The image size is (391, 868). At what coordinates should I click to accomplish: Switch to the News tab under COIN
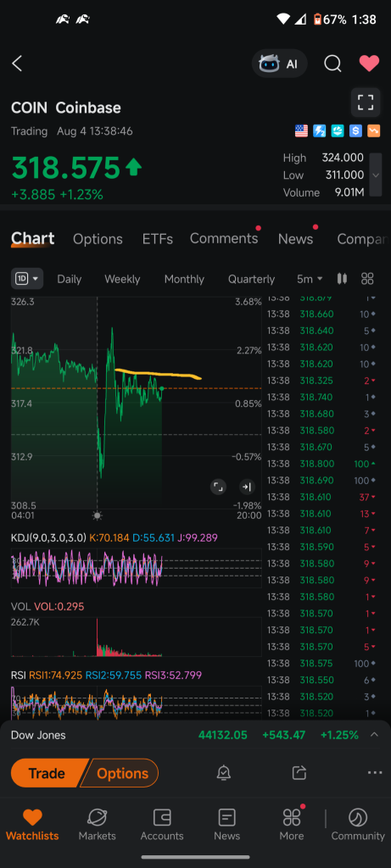click(296, 239)
